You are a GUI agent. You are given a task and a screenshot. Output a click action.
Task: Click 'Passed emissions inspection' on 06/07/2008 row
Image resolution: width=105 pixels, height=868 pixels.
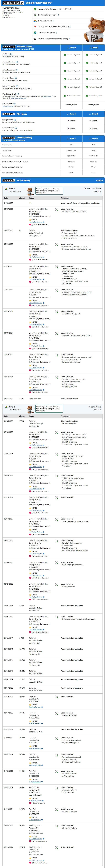point(72,605)
